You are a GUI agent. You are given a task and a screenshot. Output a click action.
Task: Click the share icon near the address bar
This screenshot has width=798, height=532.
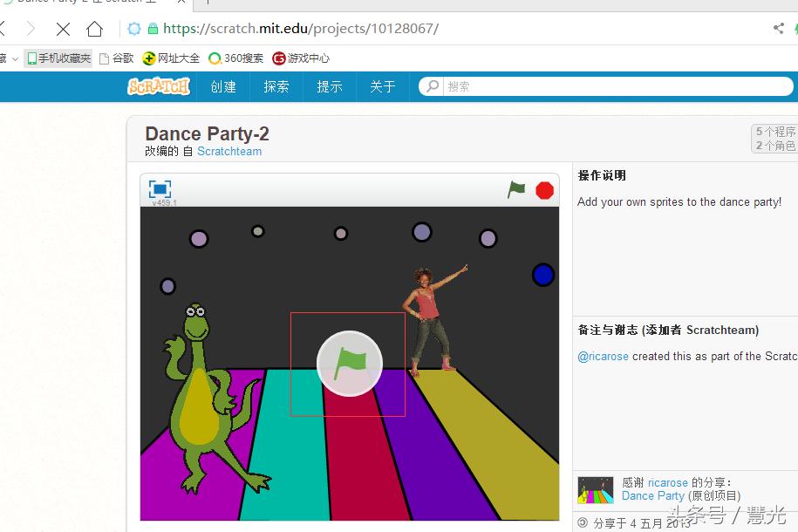pos(778,28)
